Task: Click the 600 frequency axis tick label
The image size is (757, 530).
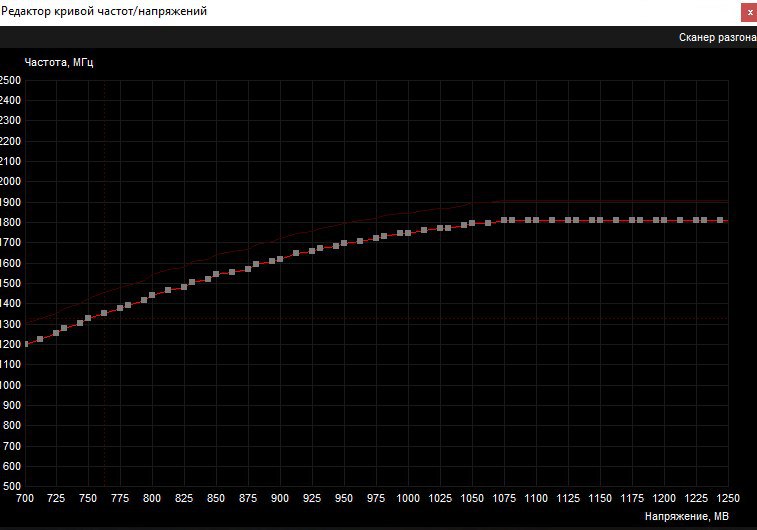Action: [x=12, y=466]
